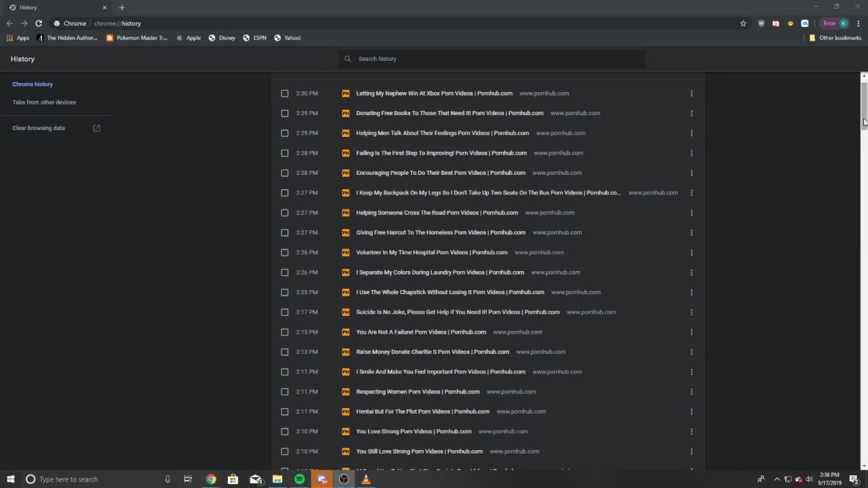Viewport: 868px width, 488px height.
Task: Open the 'Other bookmarks' folder
Action: click(835, 38)
